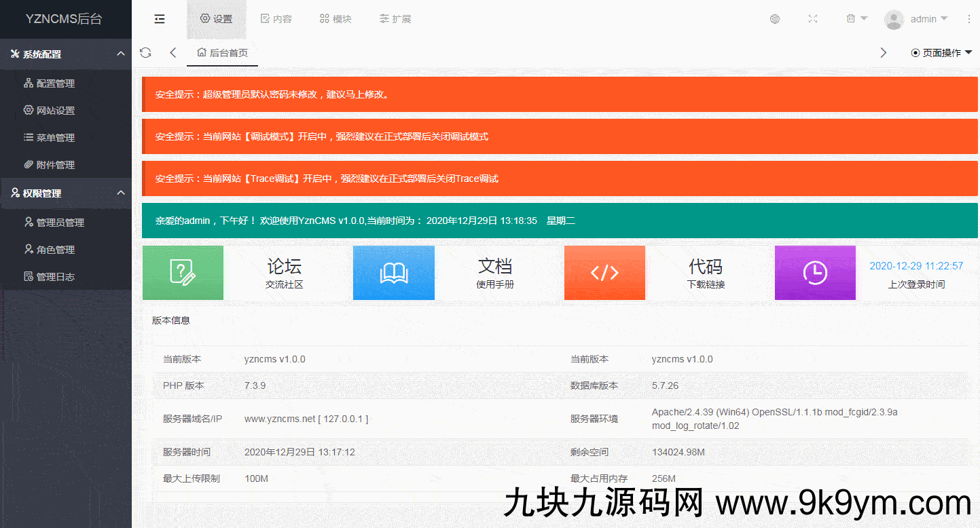Open 配置管理 in sidebar
980x528 pixels.
(x=55, y=83)
